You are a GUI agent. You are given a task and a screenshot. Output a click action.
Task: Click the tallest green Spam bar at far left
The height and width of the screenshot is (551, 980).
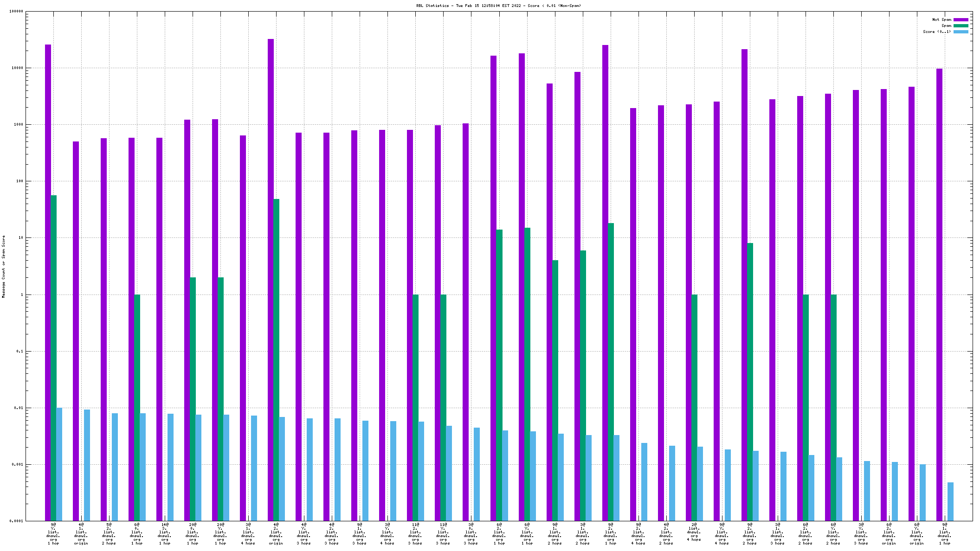click(54, 357)
